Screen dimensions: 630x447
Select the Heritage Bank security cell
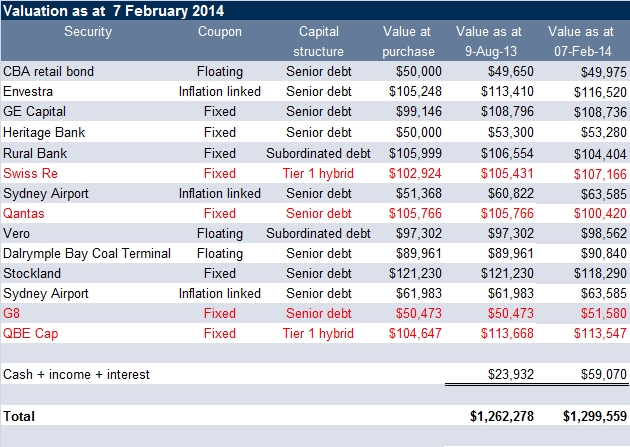pos(43,132)
